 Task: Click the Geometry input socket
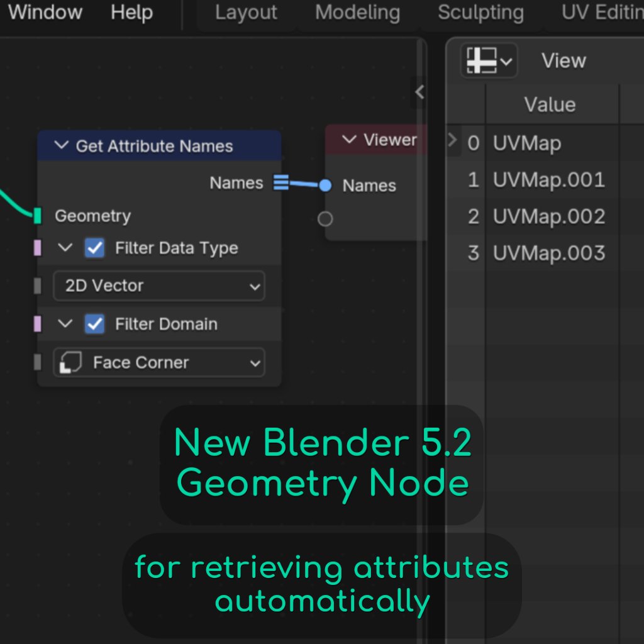tap(37, 216)
